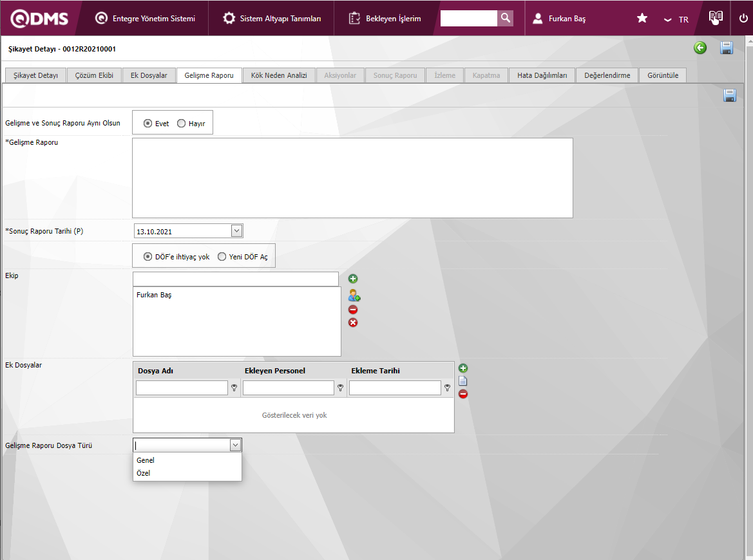Click green plus icon for Ek Dosyalar

(463, 368)
